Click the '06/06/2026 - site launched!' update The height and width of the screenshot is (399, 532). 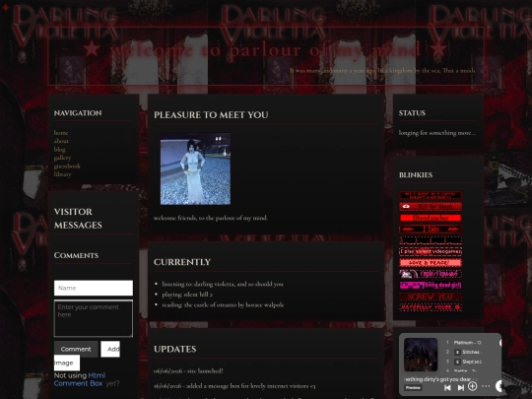pos(188,370)
